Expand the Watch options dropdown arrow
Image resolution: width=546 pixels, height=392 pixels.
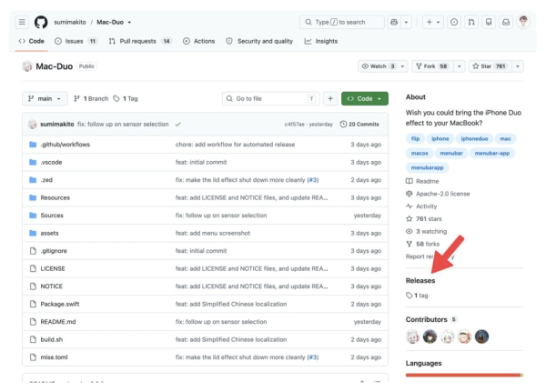[402, 66]
